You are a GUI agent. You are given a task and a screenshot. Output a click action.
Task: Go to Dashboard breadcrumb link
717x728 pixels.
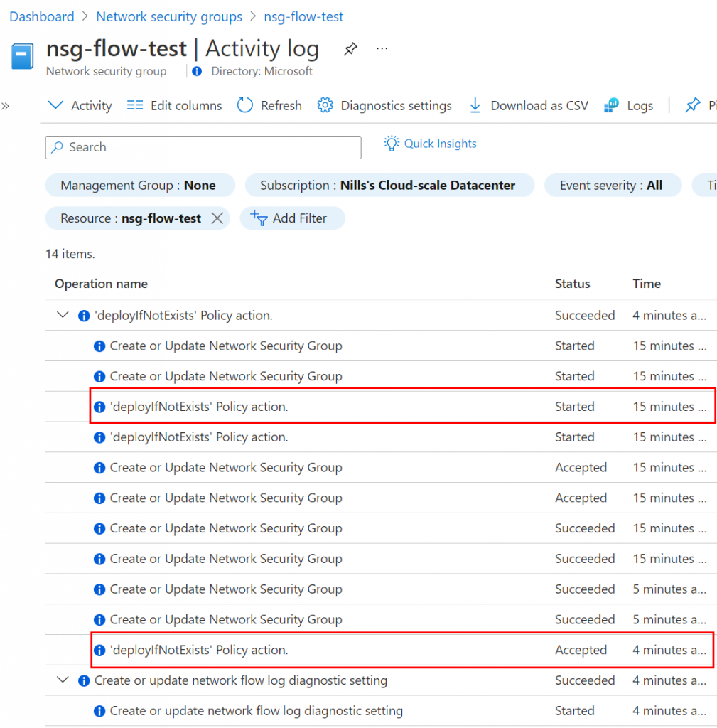tap(42, 16)
